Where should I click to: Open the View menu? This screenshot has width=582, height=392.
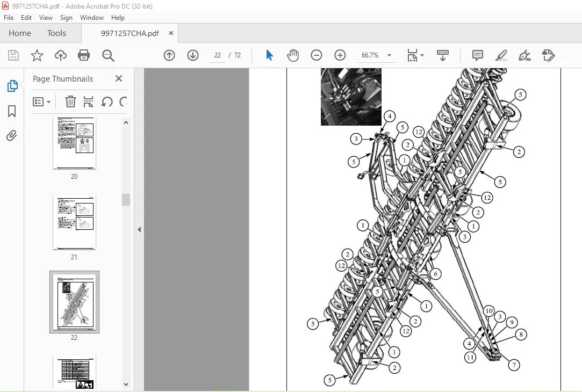click(x=46, y=17)
